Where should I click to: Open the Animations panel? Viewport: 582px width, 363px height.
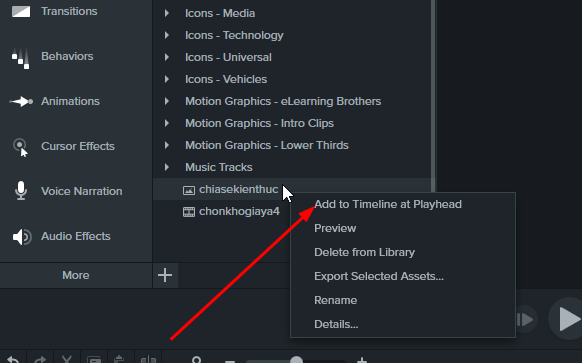pyautogui.click(x=55, y=101)
